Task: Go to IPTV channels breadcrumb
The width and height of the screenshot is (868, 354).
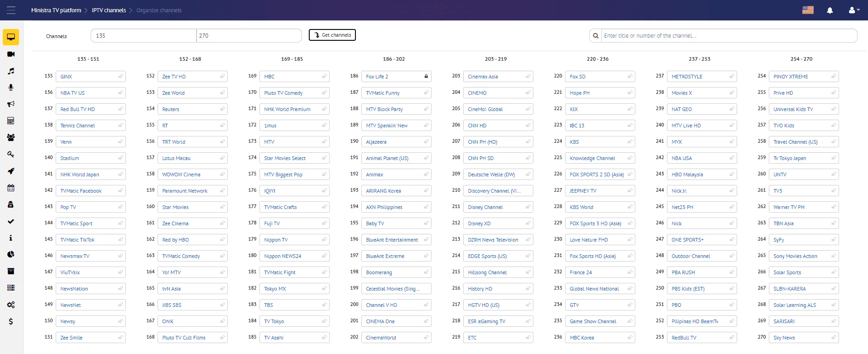Action: 109,10
